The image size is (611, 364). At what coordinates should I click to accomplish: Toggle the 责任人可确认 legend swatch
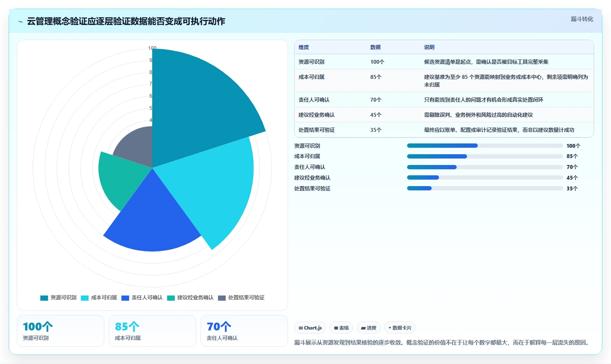pos(125,298)
